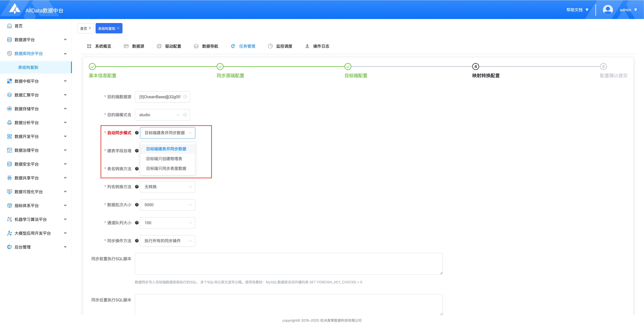The height and width of the screenshot is (328, 644).
Task: Select 目标端只同步表里数据 option
Action: click(166, 168)
